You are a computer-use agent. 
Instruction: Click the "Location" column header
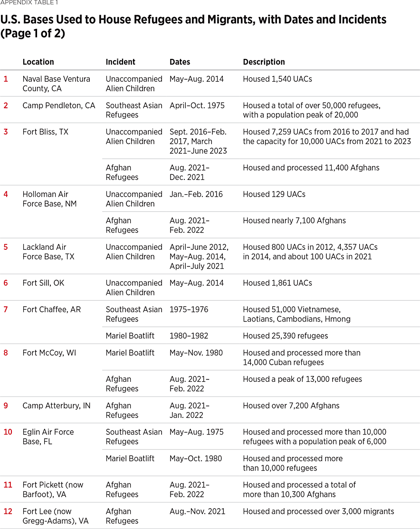(38, 62)
